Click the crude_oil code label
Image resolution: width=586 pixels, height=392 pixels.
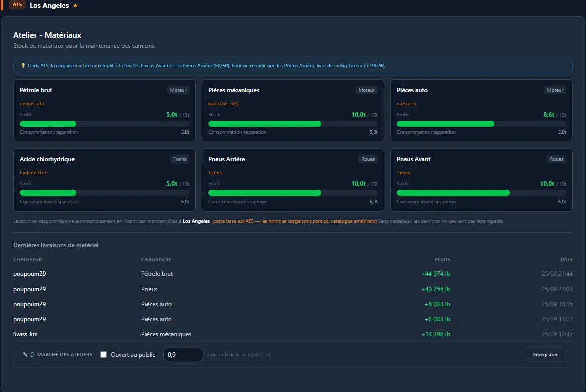tap(32, 104)
